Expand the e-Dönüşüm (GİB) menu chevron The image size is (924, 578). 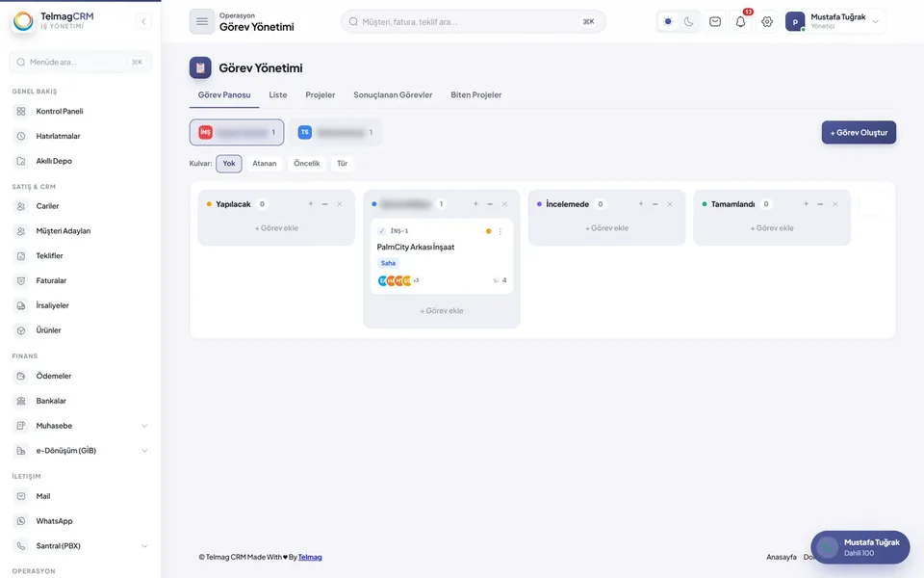[x=144, y=451]
